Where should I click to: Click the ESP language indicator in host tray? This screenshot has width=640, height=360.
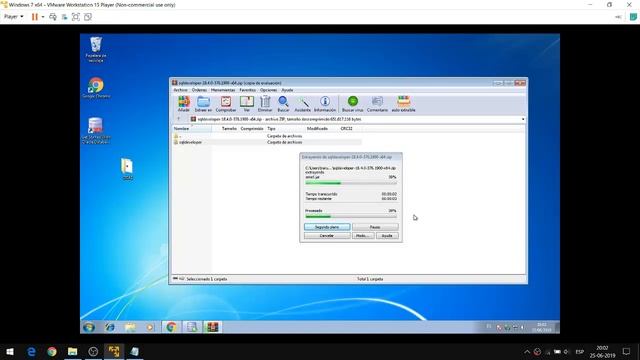click(x=580, y=351)
